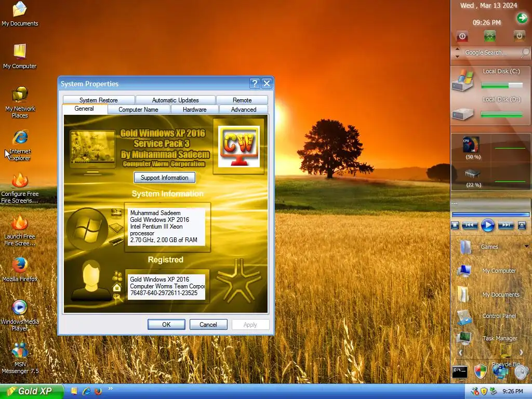Click the orange standby power sidebar button
The width and height of the screenshot is (532, 399).
click(x=519, y=36)
